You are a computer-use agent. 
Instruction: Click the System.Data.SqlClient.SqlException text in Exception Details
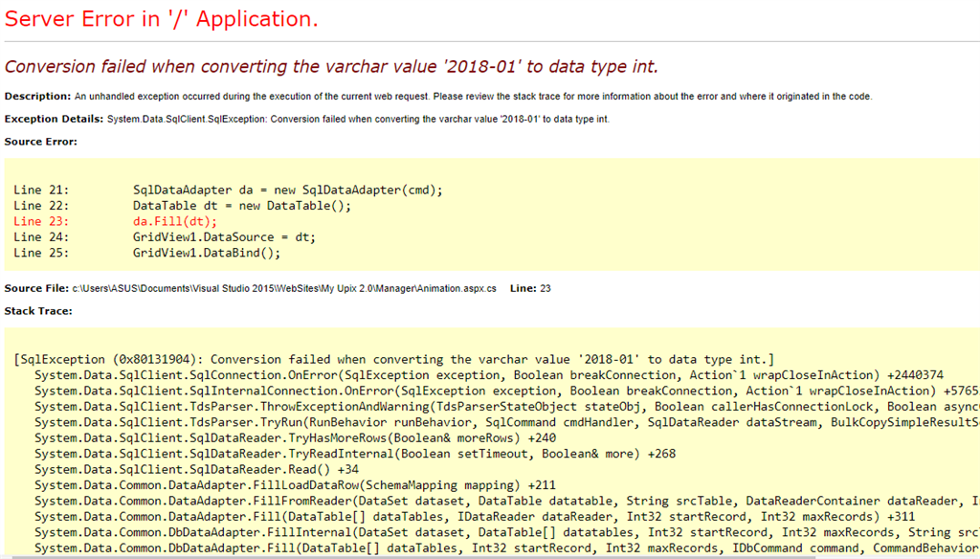[187, 119]
